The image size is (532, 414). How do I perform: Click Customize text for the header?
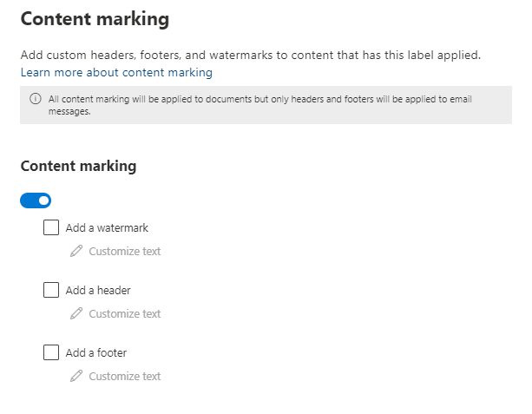click(124, 314)
